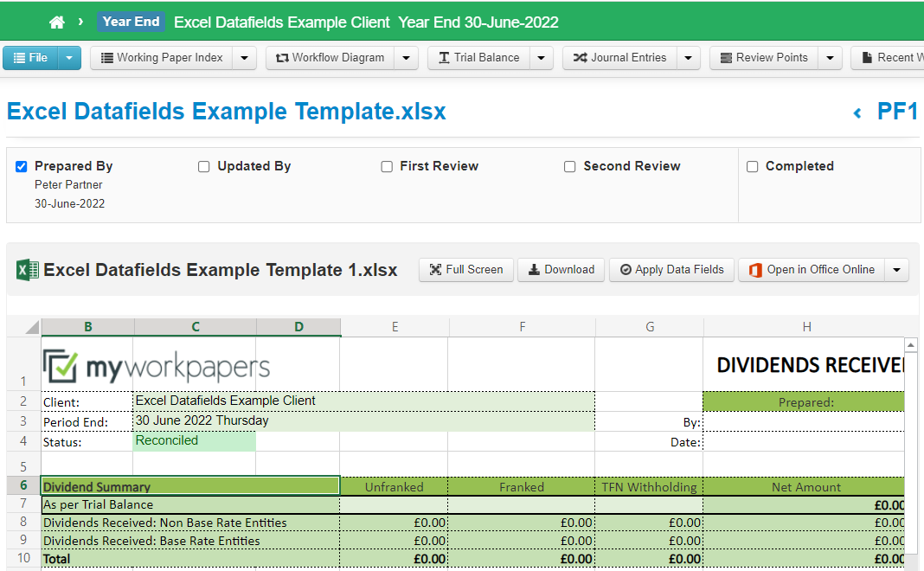Select the 'Client:' label cell
This screenshot has width=924, height=571.
(87, 402)
